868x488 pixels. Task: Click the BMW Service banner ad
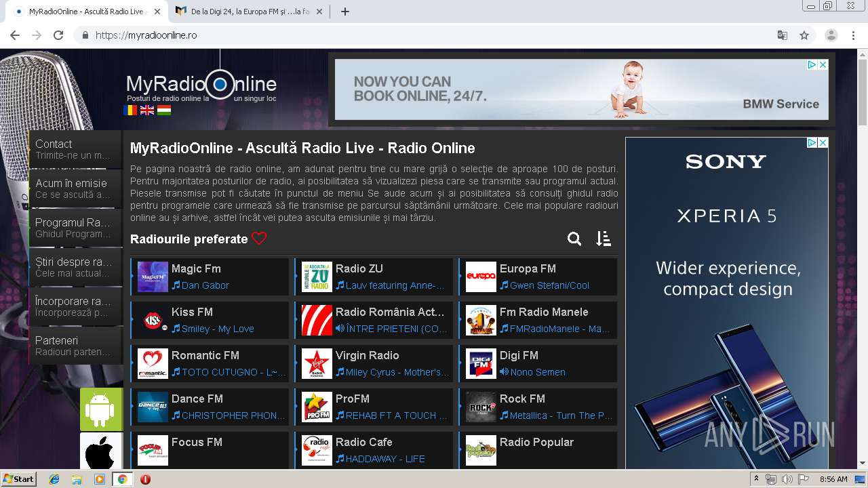click(x=582, y=89)
